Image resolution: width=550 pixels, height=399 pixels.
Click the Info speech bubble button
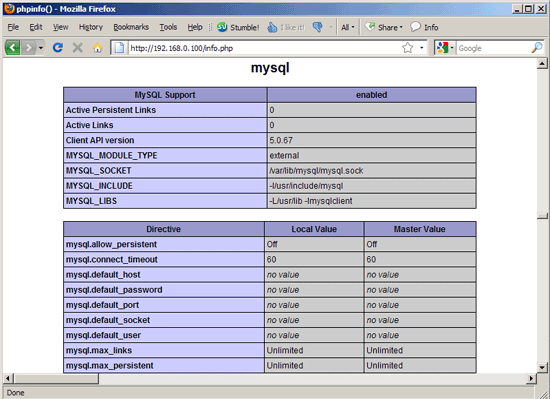coord(424,27)
